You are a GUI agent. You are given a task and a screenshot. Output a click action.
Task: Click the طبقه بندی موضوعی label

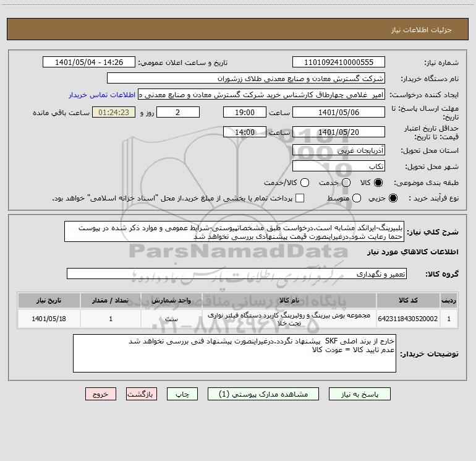[x=426, y=183]
